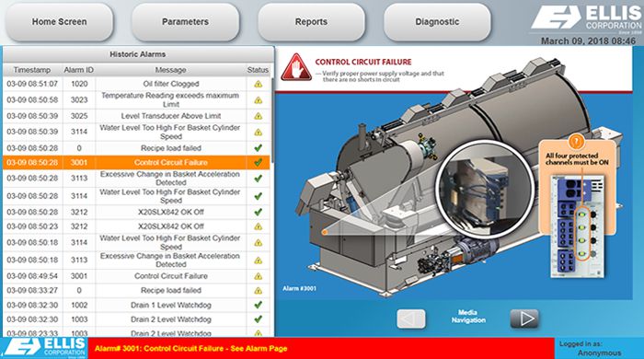Click the Ellis Corporation logo at top right
This screenshot has height=359, width=644.
[x=586, y=19]
